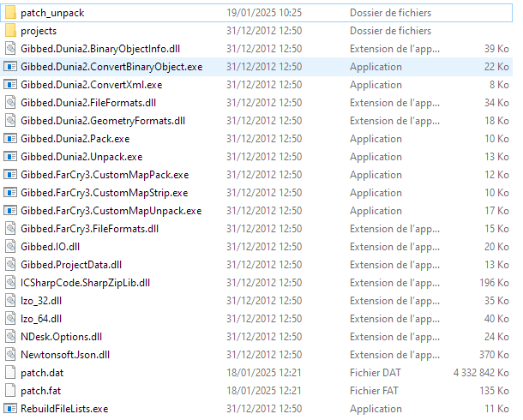Select file name patch.fat

[x=41, y=391]
